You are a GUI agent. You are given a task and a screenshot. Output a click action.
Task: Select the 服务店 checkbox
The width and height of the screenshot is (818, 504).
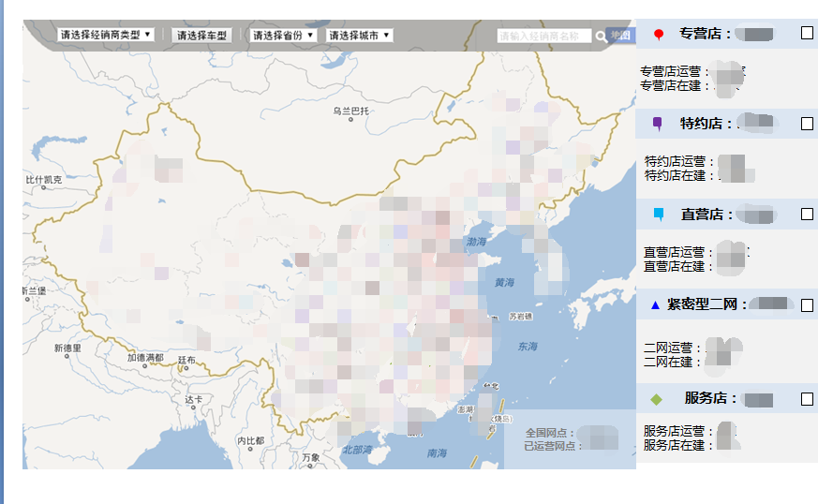point(807,399)
